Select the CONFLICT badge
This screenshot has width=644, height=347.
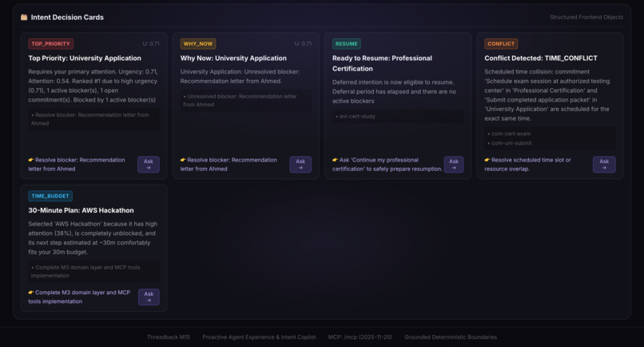(x=501, y=44)
